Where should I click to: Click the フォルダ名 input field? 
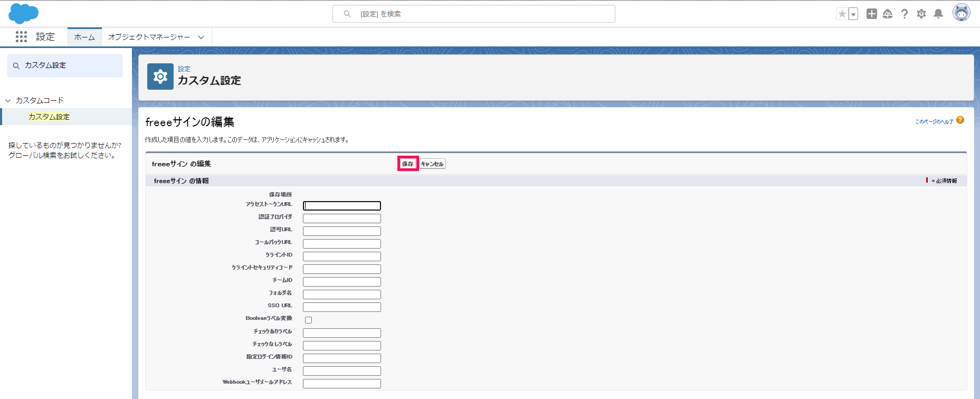pyautogui.click(x=342, y=294)
